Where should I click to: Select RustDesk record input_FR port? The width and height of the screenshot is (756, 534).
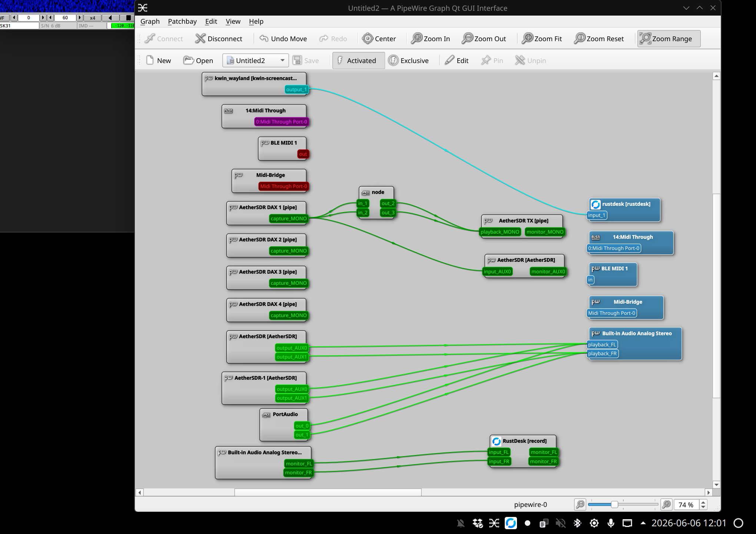coord(499,461)
